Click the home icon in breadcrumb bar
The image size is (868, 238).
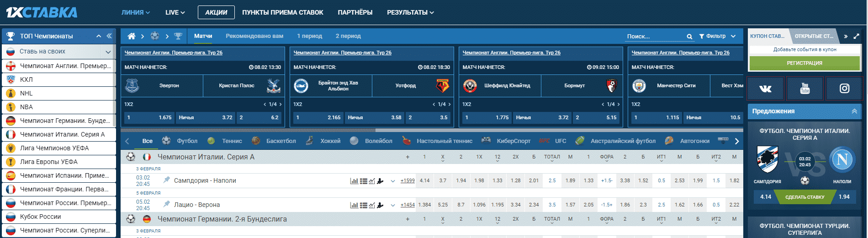[132, 36]
